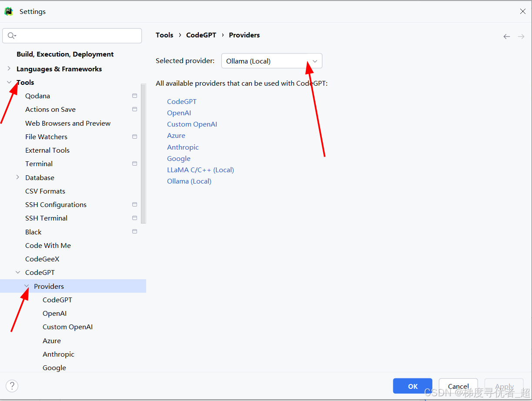Select OpenAI under Providers tree

point(54,314)
